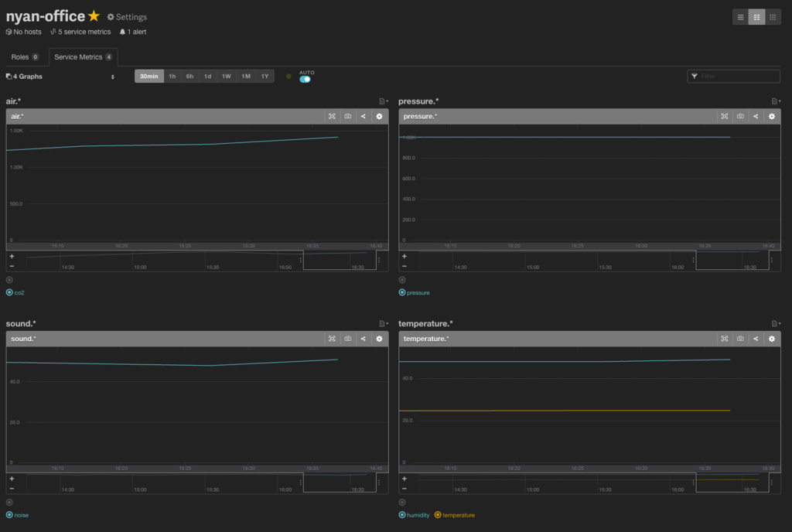Image resolution: width=792 pixels, height=532 pixels.
Task: Toggle pressure series visibility
Action: coord(415,293)
